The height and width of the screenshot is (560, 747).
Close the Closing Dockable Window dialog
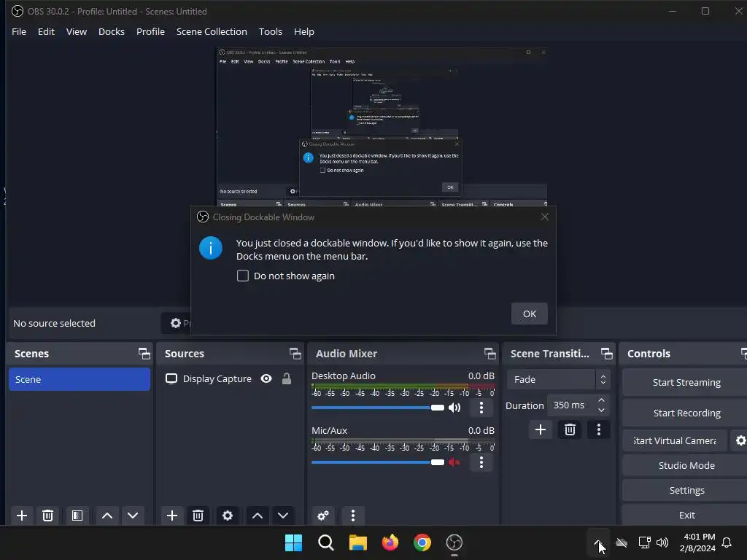[544, 217]
